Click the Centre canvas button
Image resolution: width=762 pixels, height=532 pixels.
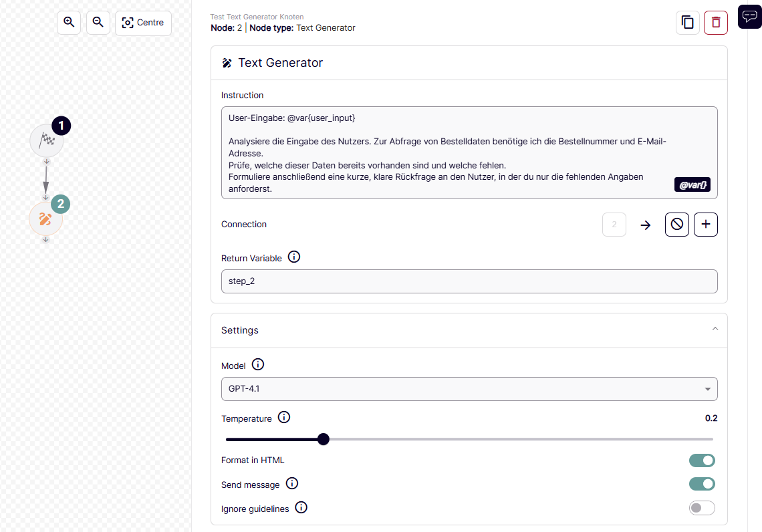[143, 23]
